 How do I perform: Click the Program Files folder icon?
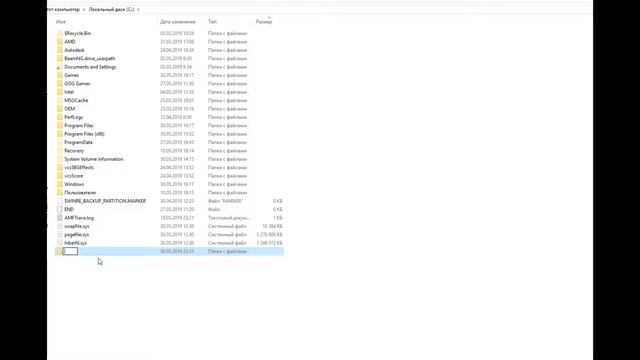click(x=60, y=125)
